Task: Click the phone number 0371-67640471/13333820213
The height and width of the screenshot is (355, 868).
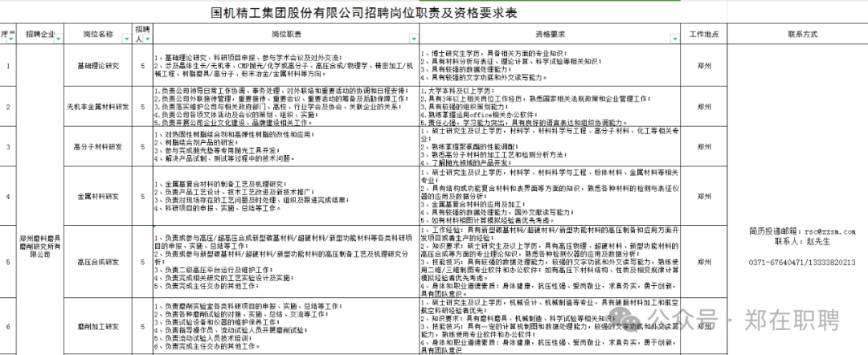Action: (x=802, y=262)
